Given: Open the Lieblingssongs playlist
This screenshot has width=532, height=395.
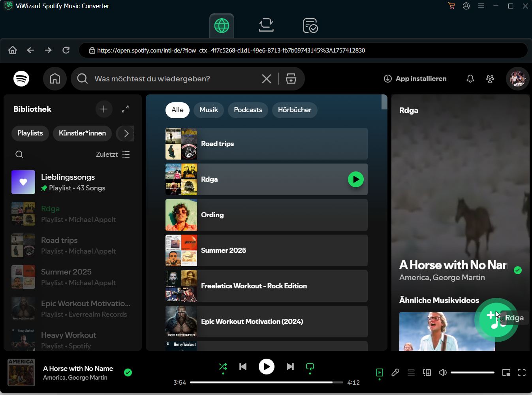Looking at the screenshot, I should pyautogui.click(x=73, y=182).
